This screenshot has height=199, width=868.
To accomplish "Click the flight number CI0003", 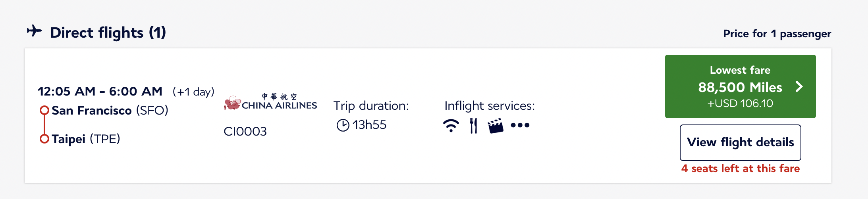I will [x=245, y=131].
